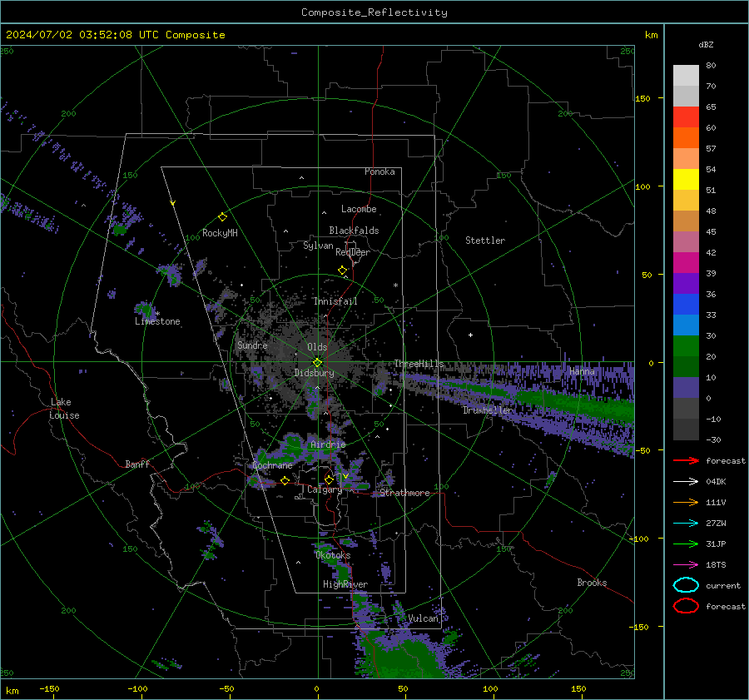Image resolution: width=749 pixels, height=700 pixels.
Task: Click the Sundre town label
Action: click(x=252, y=345)
